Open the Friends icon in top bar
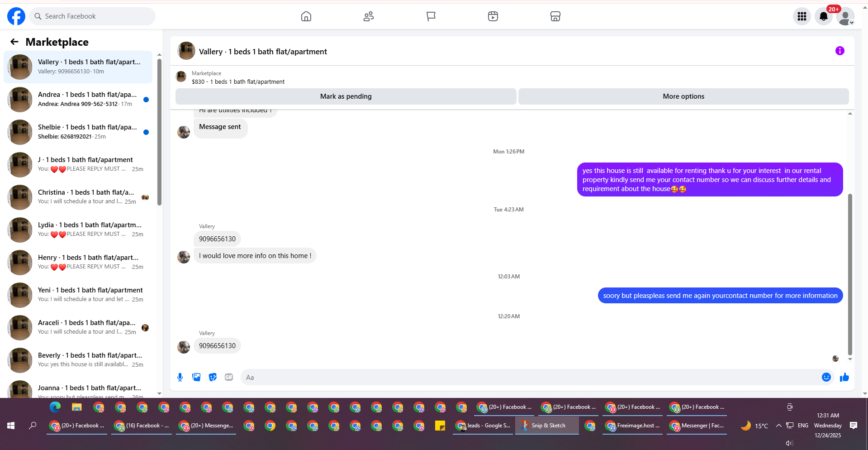Image resolution: width=868 pixels, height=450 pixels. 369,16
